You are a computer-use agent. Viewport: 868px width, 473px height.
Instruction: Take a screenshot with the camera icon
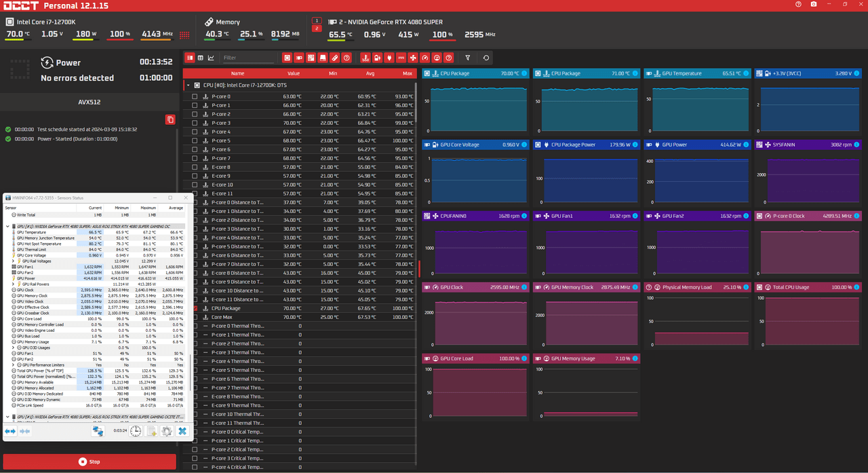point(814,5)
